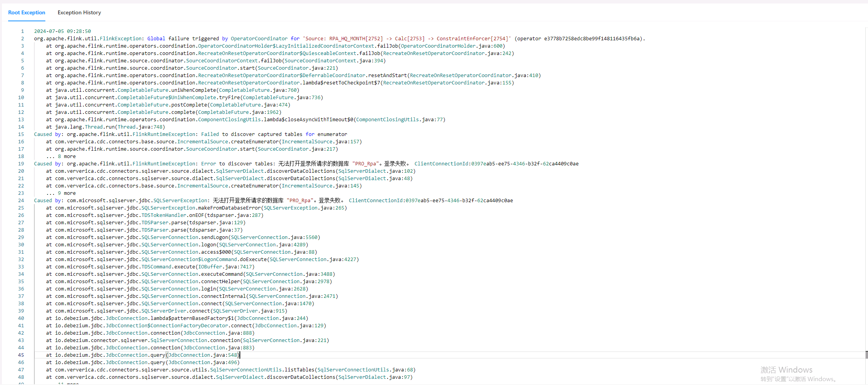868x385 pixels.
Task: Open the Exception History tab
Action: 79,12
